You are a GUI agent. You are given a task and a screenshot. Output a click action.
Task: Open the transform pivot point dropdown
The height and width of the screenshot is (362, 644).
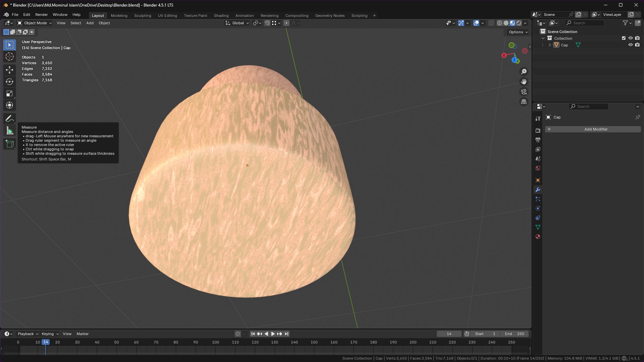tap(257, 23)
